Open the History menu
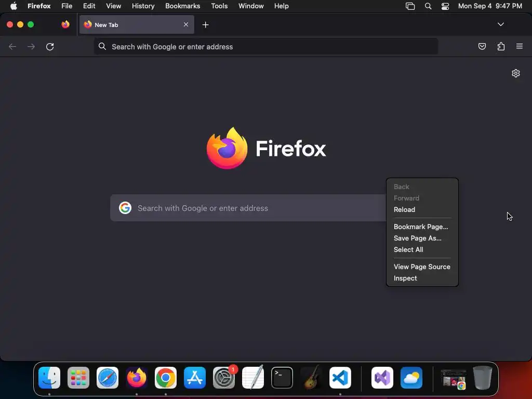This screenshot has width=532, height=399. (x=143, y=6)
